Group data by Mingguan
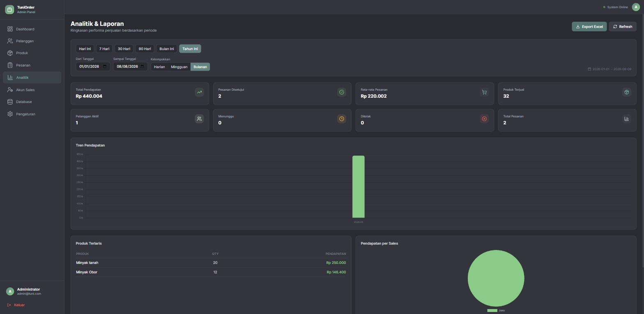This screenshot has height=314, width=644. [x=179, y=67]
